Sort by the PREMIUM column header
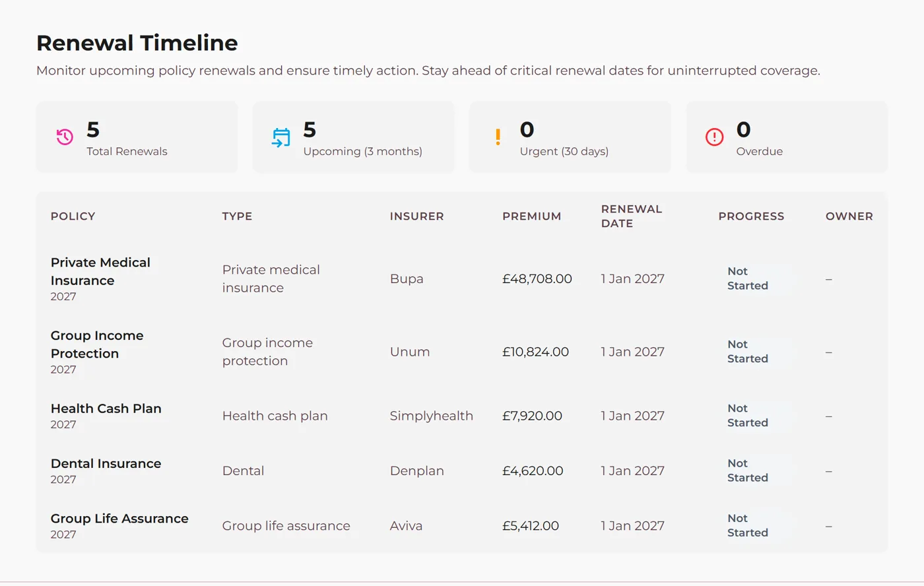The width and height of the screenshot is (924, 586). 531,216
